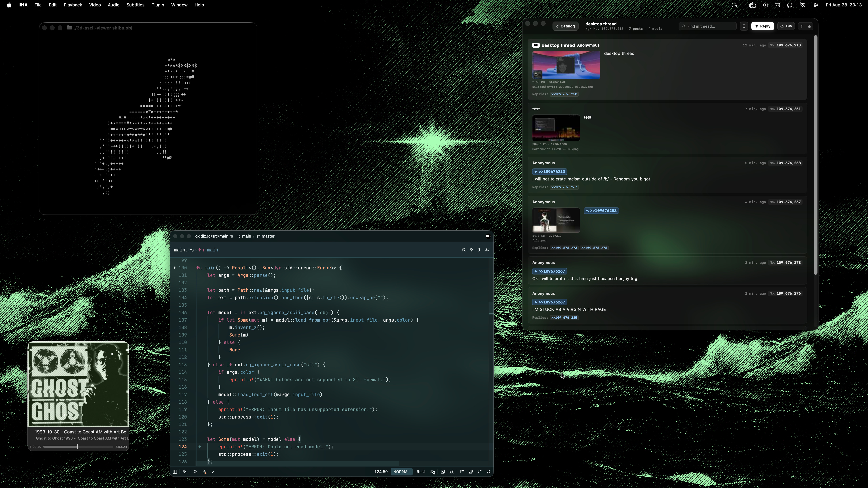Open the outline panel icon in status bar
The width and height of the screenshot is (868, 488).
(462, 472)
